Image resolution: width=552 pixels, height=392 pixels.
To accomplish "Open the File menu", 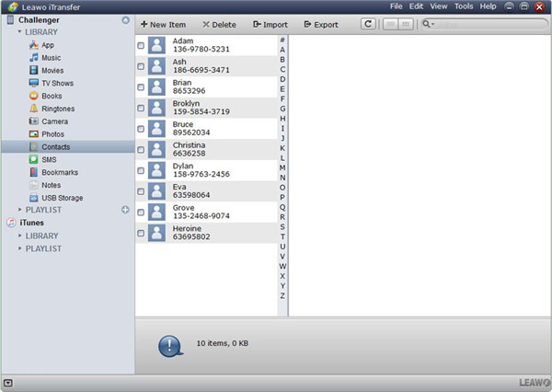I will [396, 6].
